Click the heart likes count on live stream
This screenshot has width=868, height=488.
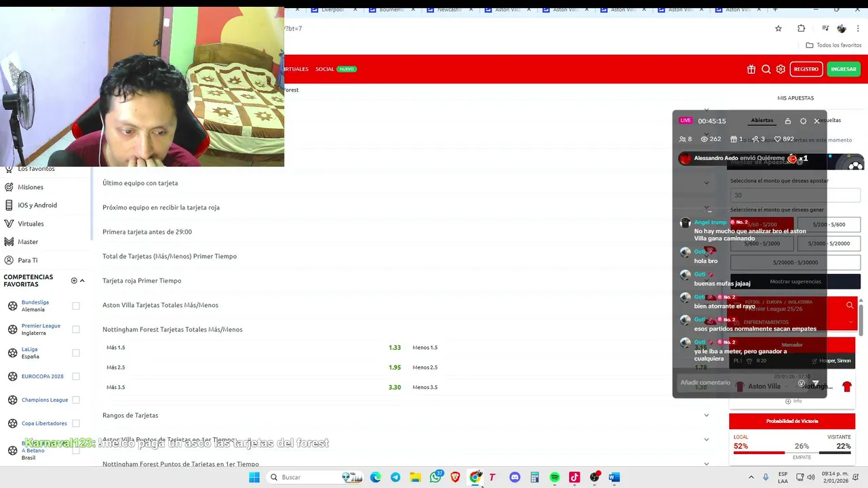point(784,139)
